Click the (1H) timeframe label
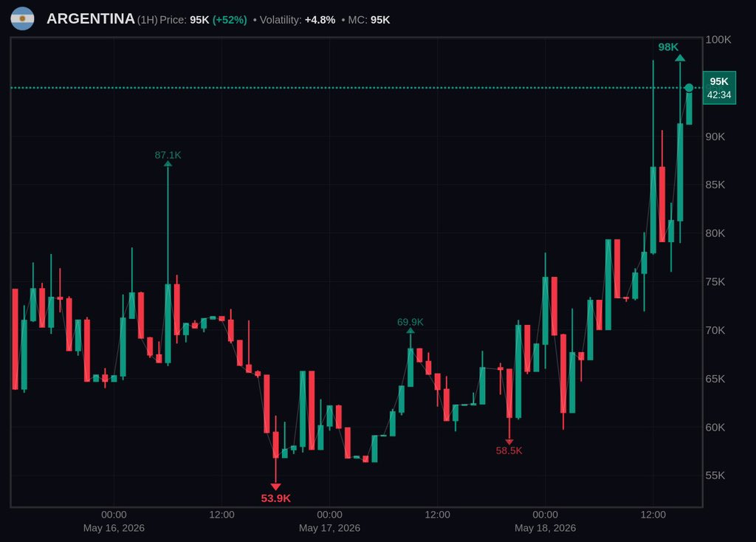 147,20
